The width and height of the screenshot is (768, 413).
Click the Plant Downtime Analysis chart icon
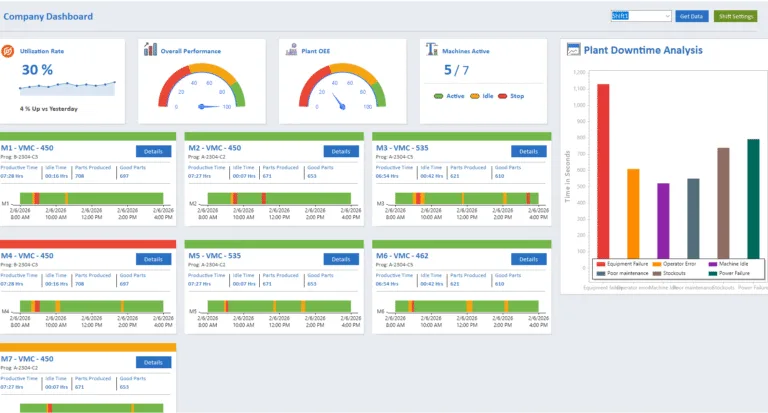pos(573,49)
